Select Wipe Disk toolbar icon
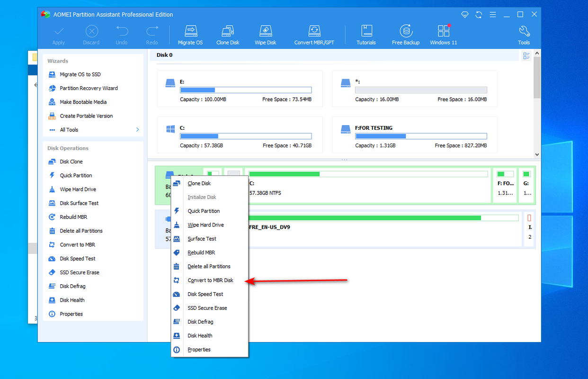 (x=265, y=35)
